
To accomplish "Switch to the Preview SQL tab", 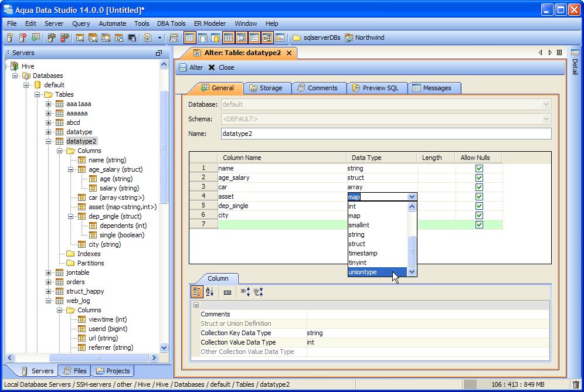I will [x=376, y=88].
